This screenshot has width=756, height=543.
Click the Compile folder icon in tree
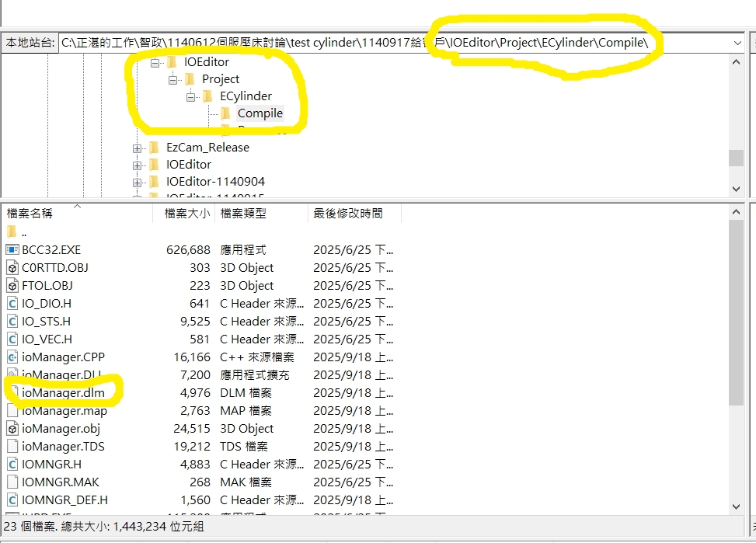coord(226,113)
